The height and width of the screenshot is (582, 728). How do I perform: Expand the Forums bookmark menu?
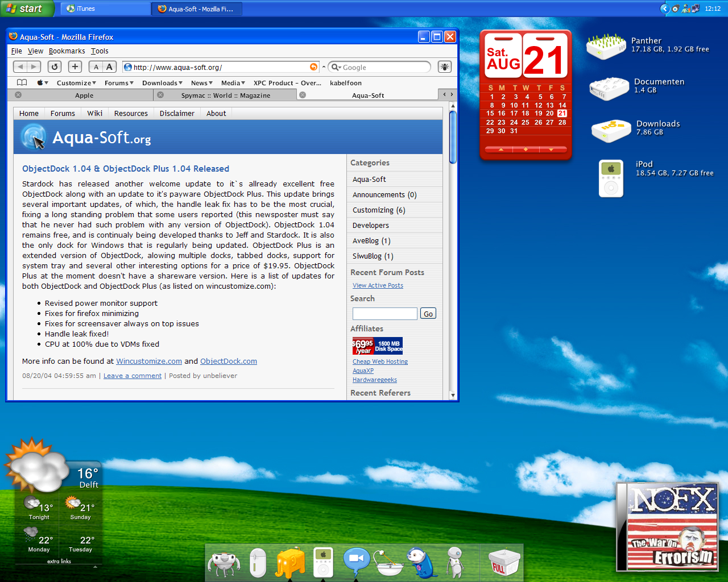[x=119, y=82]
